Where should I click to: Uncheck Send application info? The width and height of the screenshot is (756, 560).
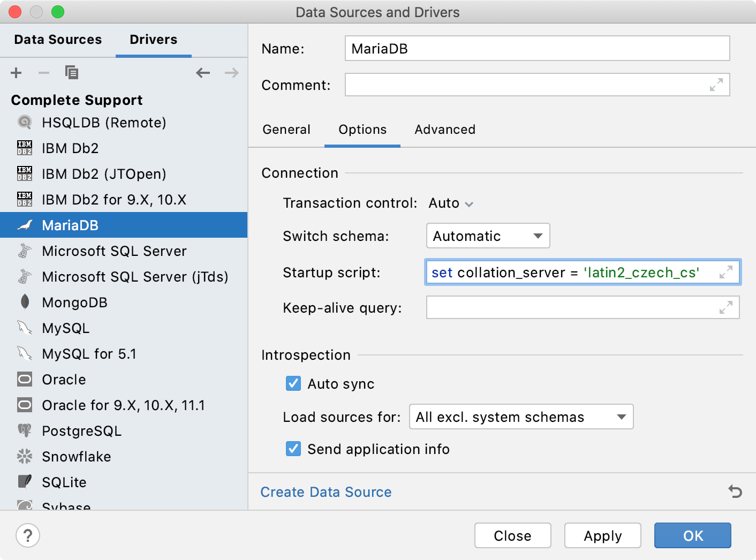point(293,449)
